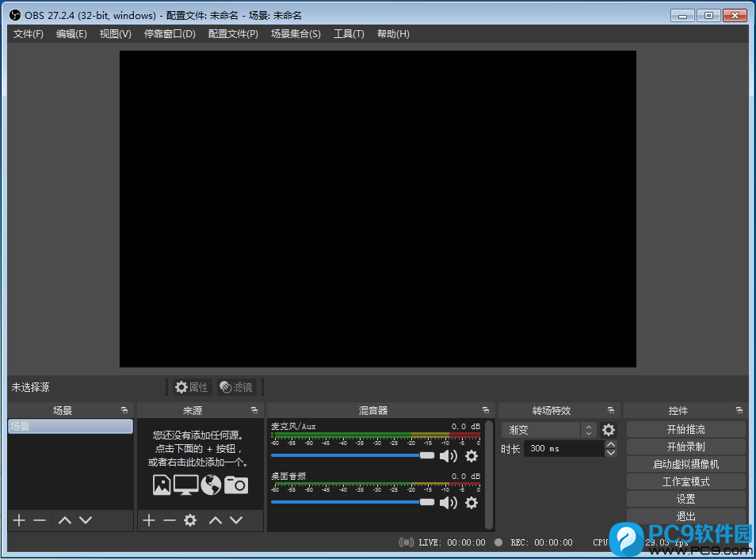This screenshot has height=559, width=756.
Task: Pop out the 来源 dock panel
Action: pyautogui.click(x=254, y=410)
